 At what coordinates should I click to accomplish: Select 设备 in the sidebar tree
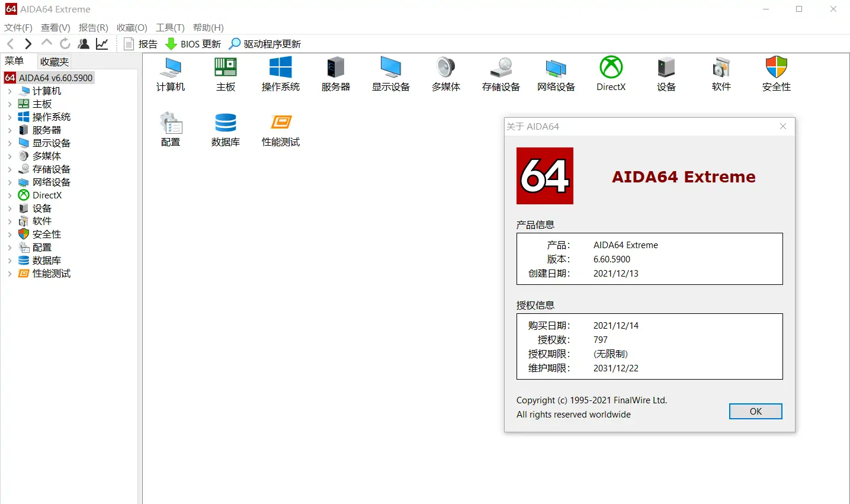point(41,208)
